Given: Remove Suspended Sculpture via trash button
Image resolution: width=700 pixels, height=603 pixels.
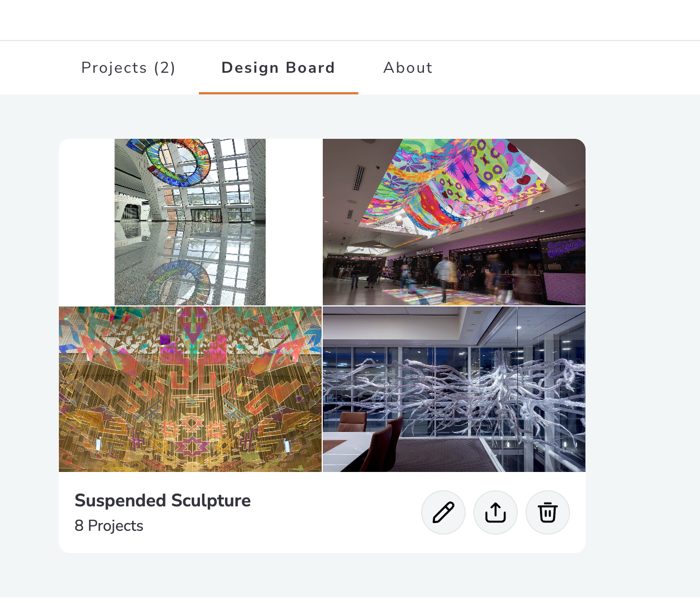Looking at the screenshot, I should click(x=547, y=512).
